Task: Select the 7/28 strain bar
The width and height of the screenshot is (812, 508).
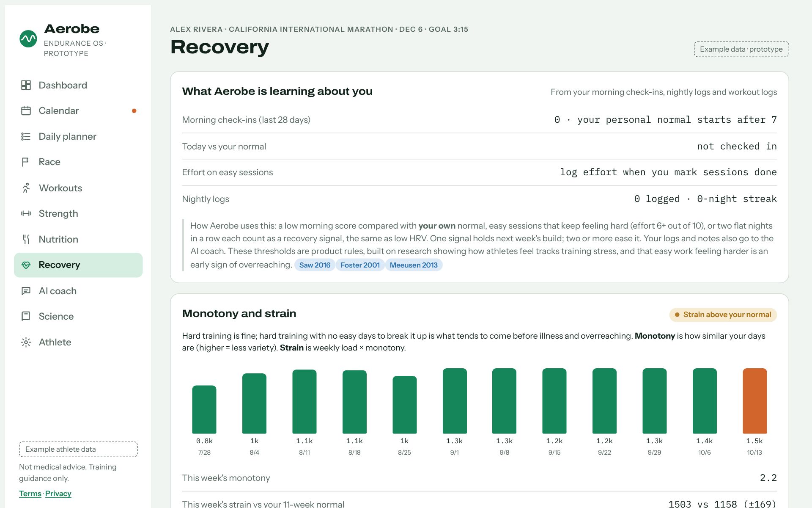Action: coord(204,409)
